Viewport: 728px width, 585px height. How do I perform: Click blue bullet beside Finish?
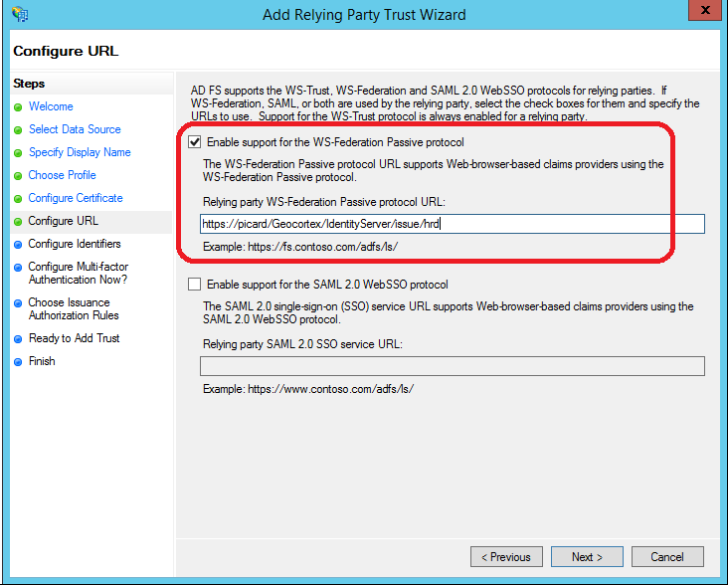18,362
